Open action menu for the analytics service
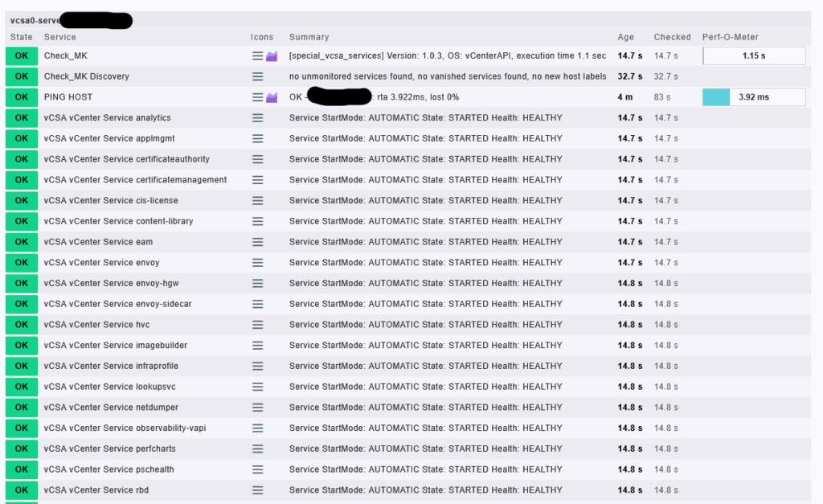 pyautogui.click(x=257, y=118)
